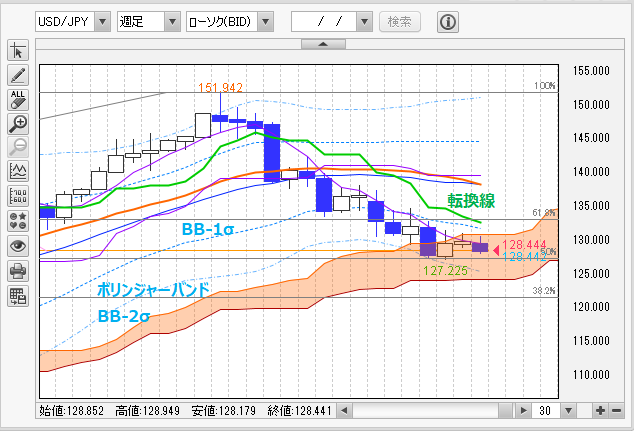Viewport: 634px width, 431px height.
Task: Click the 高値:128.949 status value
Action: [147, 411]
